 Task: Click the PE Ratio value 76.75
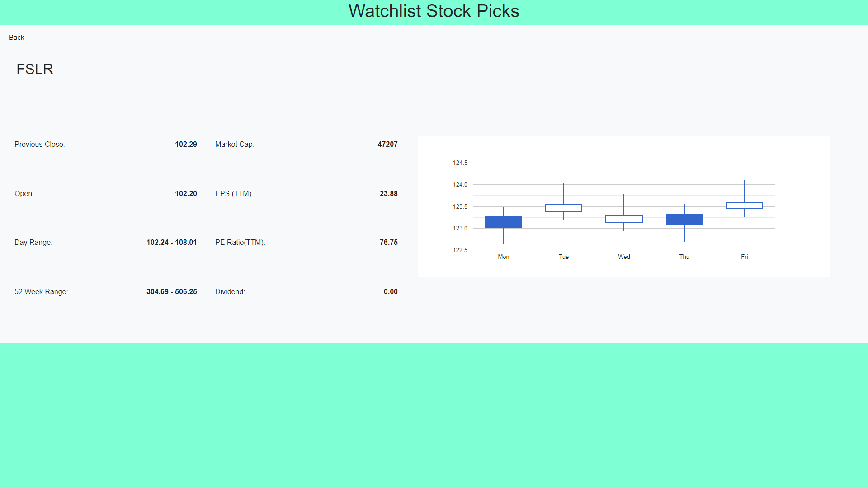(389, 242)
